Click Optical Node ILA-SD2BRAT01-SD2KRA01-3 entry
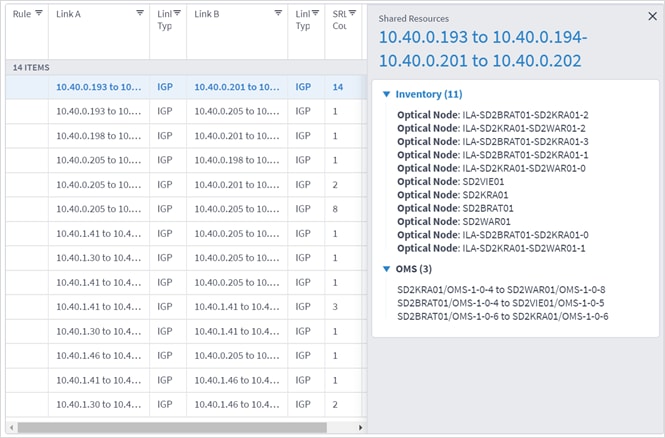Viewport: 665px width, 438px height. pos(493,142)
